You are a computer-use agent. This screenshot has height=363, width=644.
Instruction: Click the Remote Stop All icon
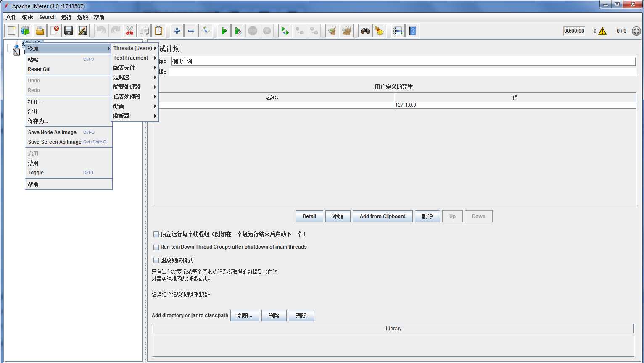pyautogui.click(x=299, y=31)
